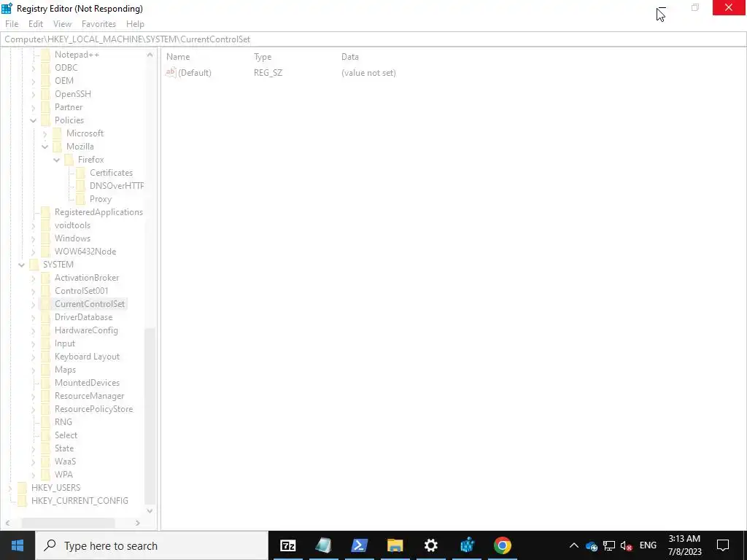Select the ActivationBroker key
The height and width of the screenshot is (560, 747).
87,278
